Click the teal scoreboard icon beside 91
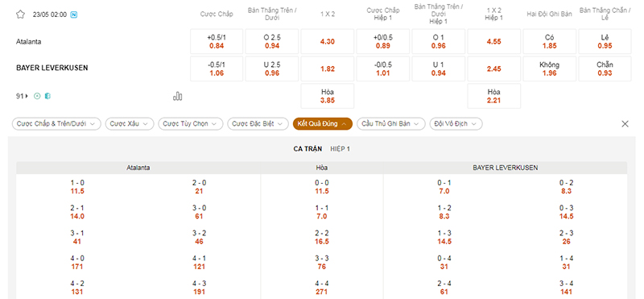 click(47, 96)
